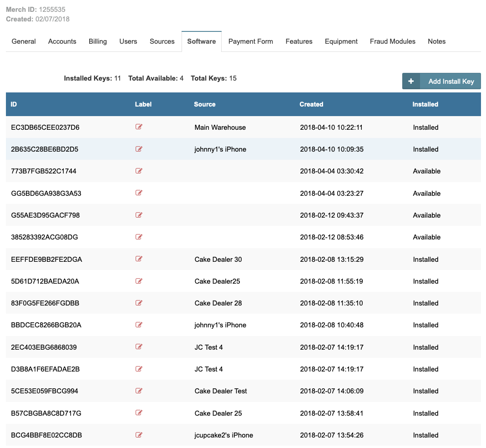Screen dimensions: 486x448
Task: Click the ID column header
Action: click(14, 104)
